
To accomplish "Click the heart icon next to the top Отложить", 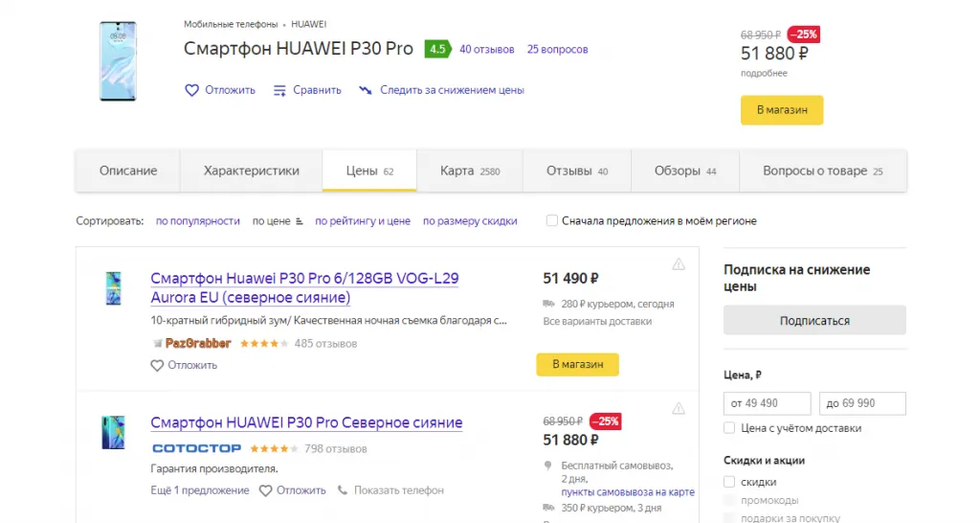I will tap(191, 90).
